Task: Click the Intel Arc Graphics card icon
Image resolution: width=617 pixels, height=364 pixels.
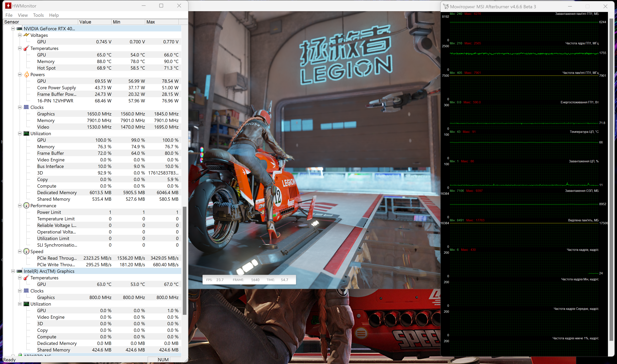Action: [x=19, y=271]
